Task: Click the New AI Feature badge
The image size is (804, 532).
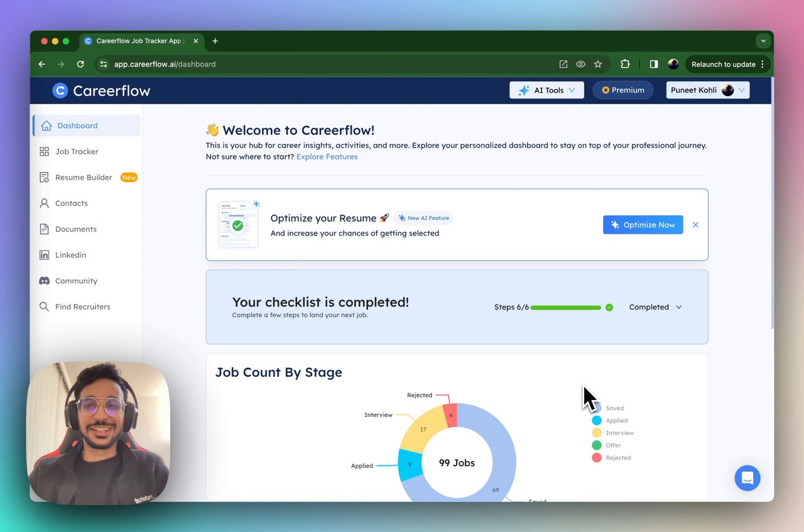Action: click(423, 218)
